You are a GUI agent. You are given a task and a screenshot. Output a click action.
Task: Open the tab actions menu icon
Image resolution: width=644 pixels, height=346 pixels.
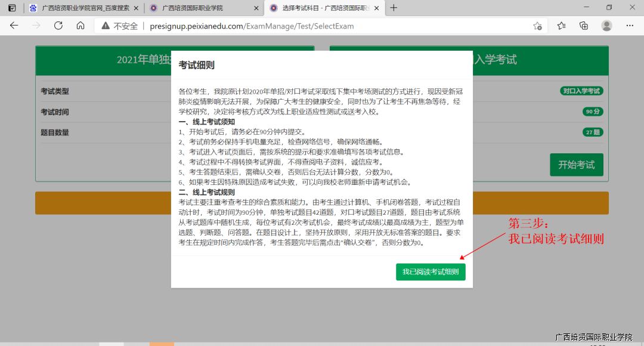click(12, 8)
